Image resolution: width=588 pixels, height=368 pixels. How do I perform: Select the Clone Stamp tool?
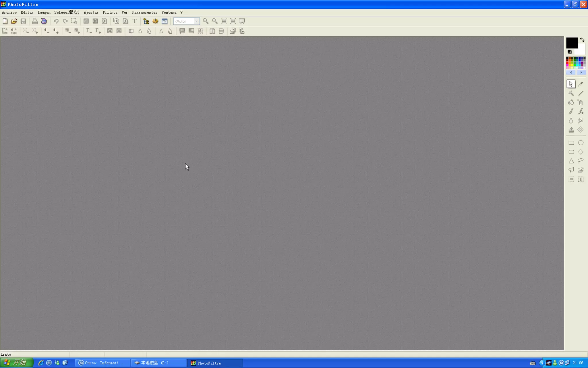tap(571, 130)
